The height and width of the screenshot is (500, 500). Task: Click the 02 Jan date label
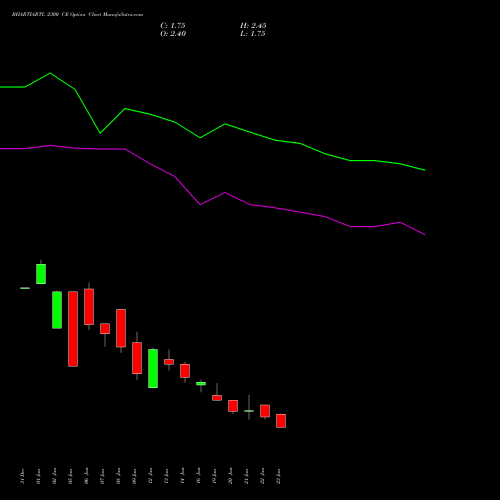tap(54, 476)
